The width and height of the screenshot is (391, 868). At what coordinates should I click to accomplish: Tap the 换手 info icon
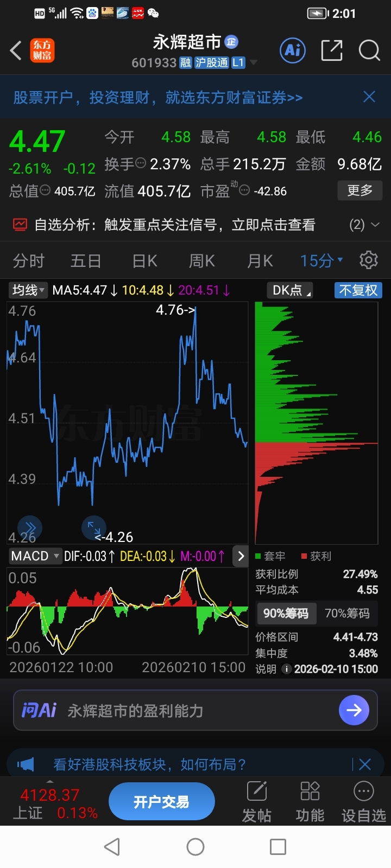click(141, 163)
